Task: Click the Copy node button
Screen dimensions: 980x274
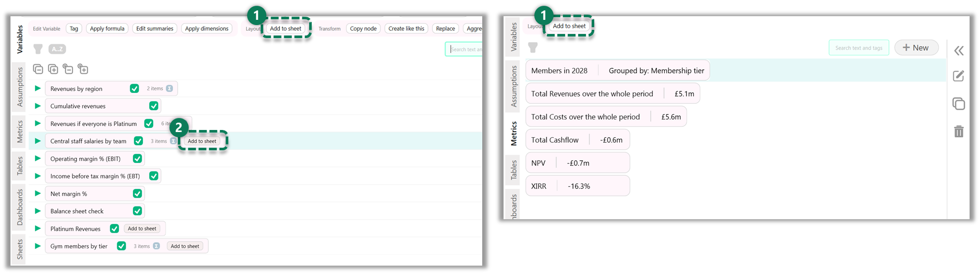Action: click(x=363, y=29)
